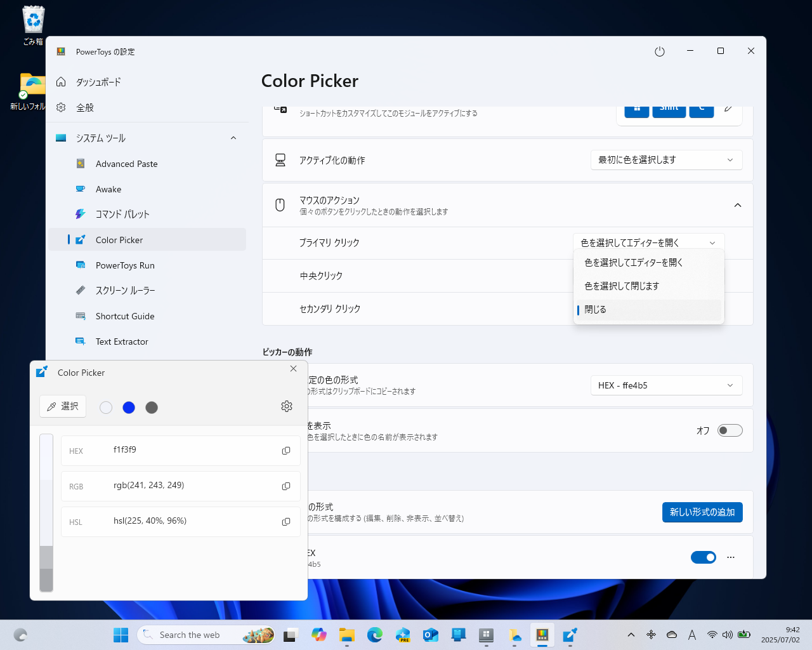Click the 中央クリック label
Viewport: 812px width, 650px height.
[321, 275]
